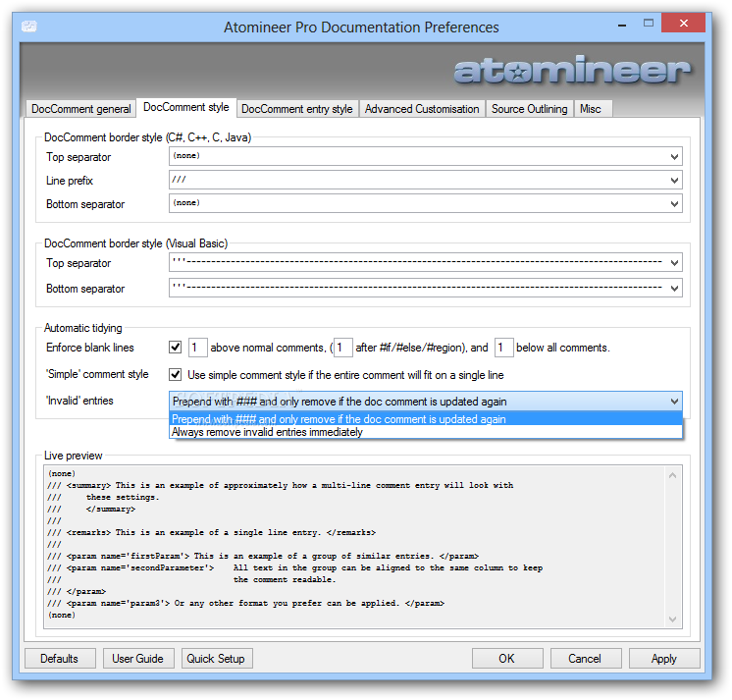732x700 pixels.
Task: Close the Atomineer preferences window
Action: coord(684,23)
